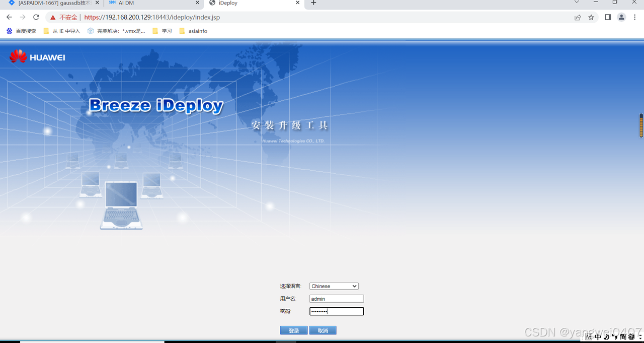Open the asiainfo bookmark folder
644x343 pixels.
click(193, 31)
